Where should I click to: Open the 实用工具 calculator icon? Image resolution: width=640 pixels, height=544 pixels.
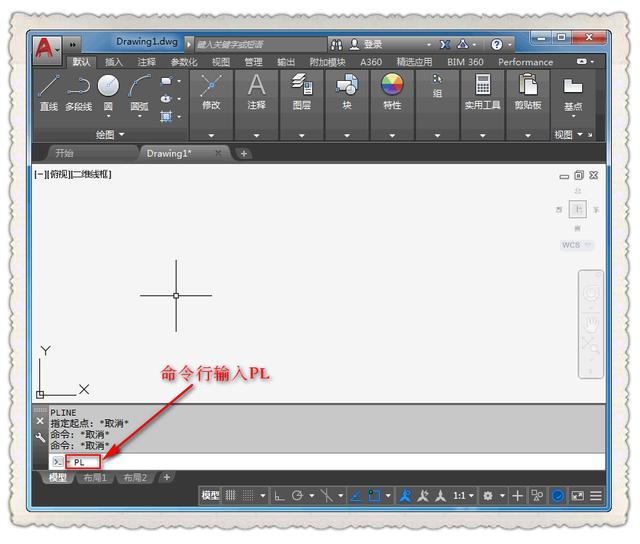pyautogui.click(x=483, y=86)
